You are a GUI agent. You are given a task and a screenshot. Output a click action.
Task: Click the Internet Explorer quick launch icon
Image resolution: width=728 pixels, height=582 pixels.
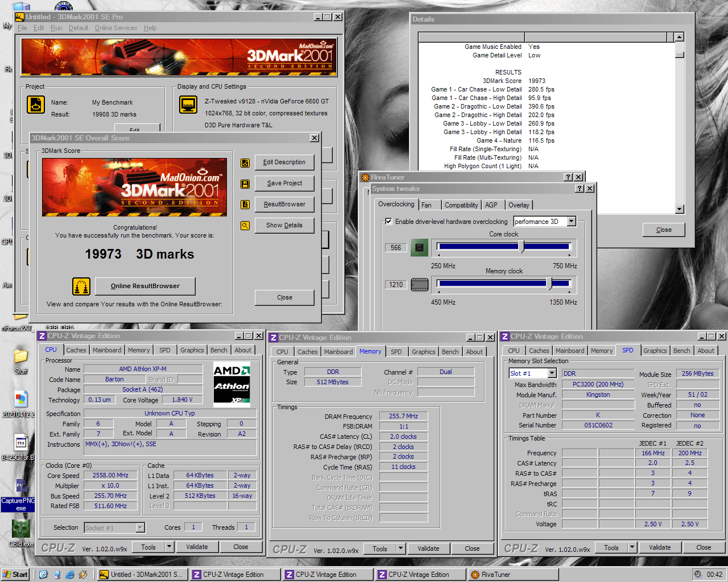tap(70, 575)
